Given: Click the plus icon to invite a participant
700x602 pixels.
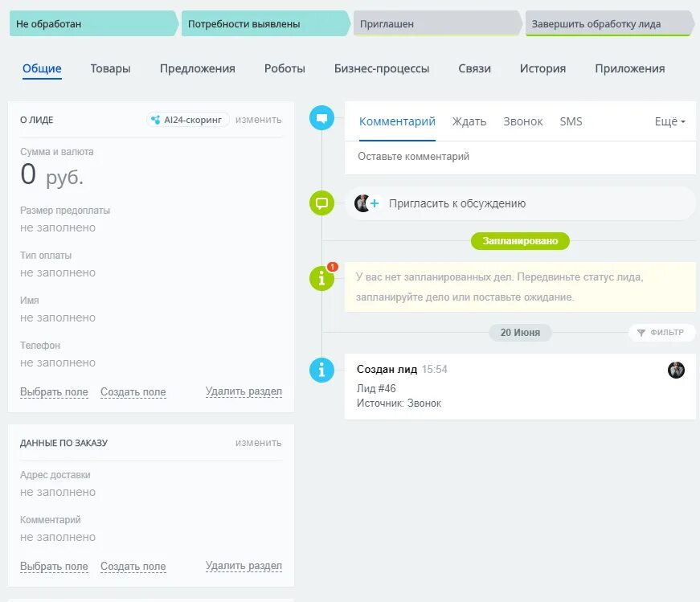Looking at the screenshot, I should point(375,203).
